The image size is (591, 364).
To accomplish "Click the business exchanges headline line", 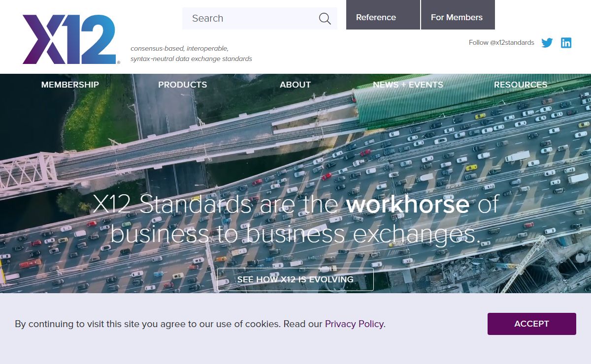I will click(x=295, y=233).
